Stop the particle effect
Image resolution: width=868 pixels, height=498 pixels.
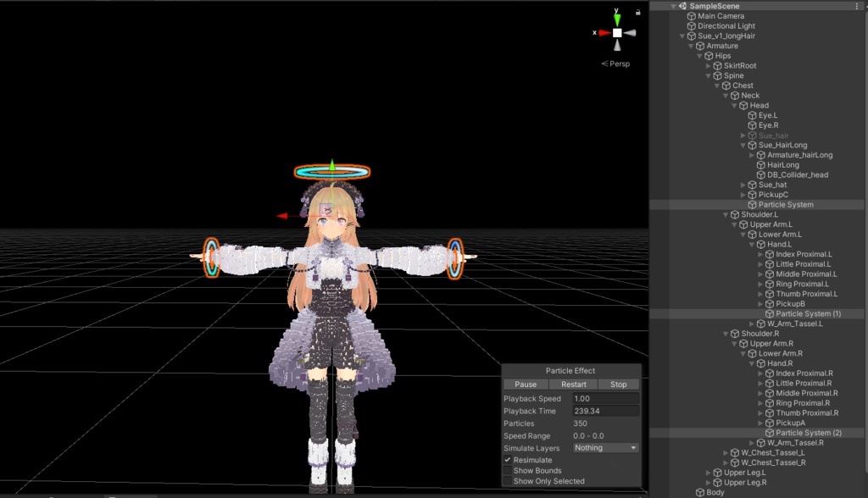[618, 384]
